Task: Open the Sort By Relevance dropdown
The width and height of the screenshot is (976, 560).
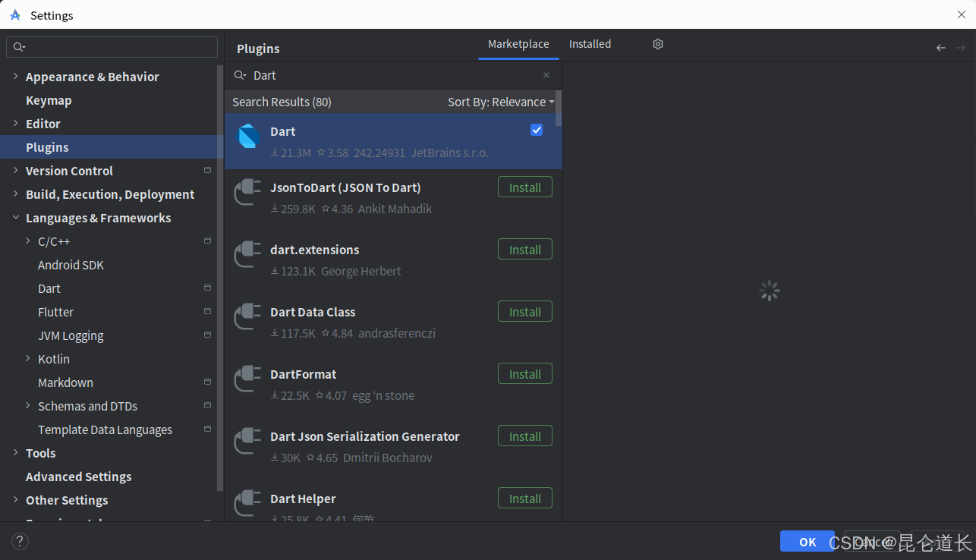Action: [x=501, y=102]
